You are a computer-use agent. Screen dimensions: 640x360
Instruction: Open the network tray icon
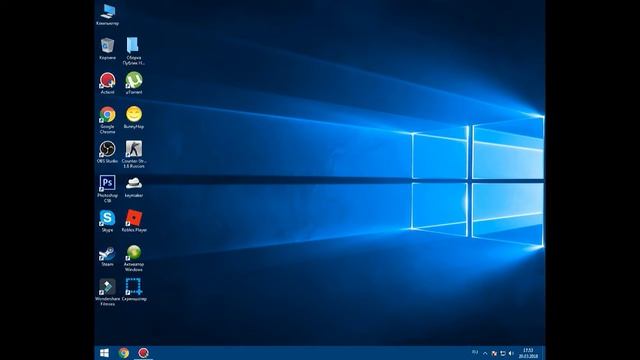pos(502,353)
